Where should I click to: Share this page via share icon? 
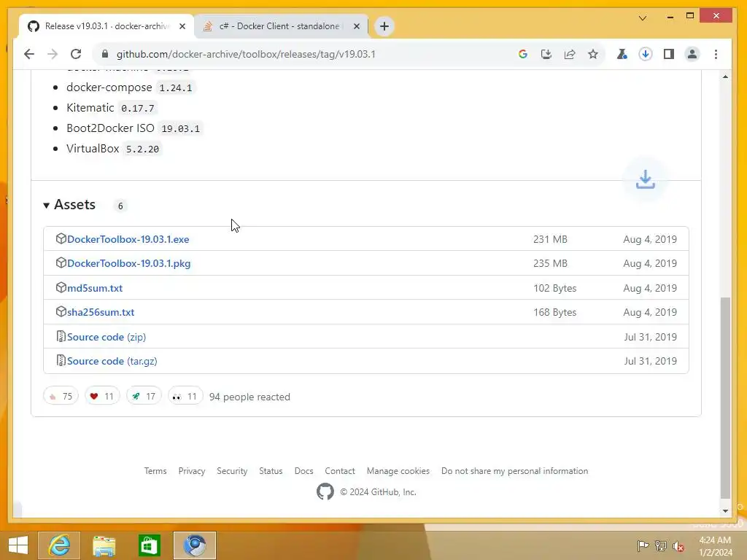coord(569,54)
